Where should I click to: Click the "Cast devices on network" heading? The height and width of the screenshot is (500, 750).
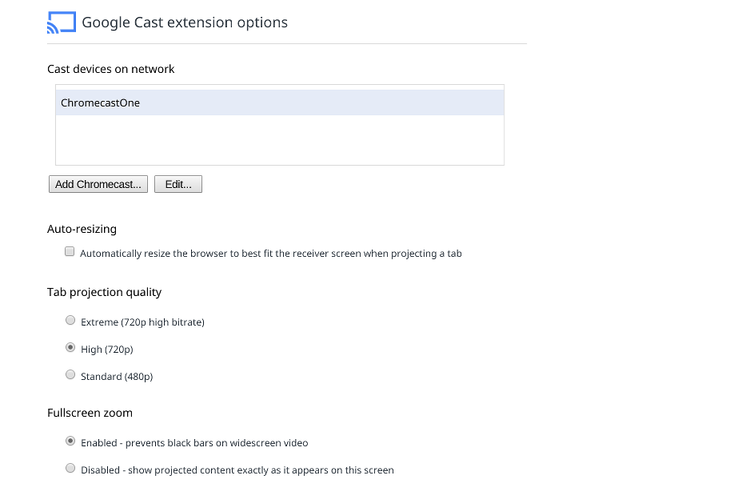[111, 69]
